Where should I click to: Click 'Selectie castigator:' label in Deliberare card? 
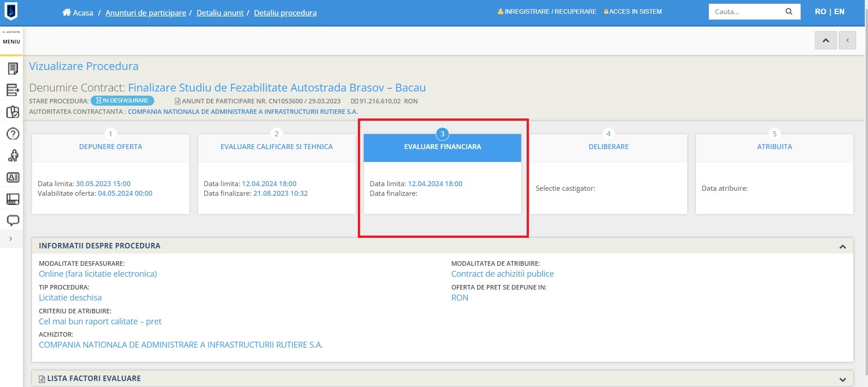566,188
